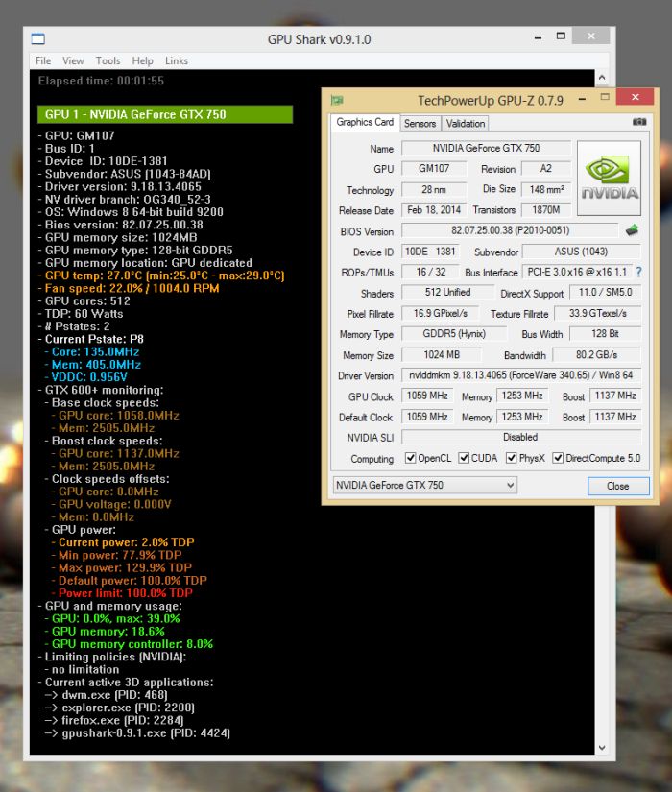Viewport: 672px width, 792px height.
Task: Click the Device ID field 10DE - 1381
Action: (x=430, y=252)
